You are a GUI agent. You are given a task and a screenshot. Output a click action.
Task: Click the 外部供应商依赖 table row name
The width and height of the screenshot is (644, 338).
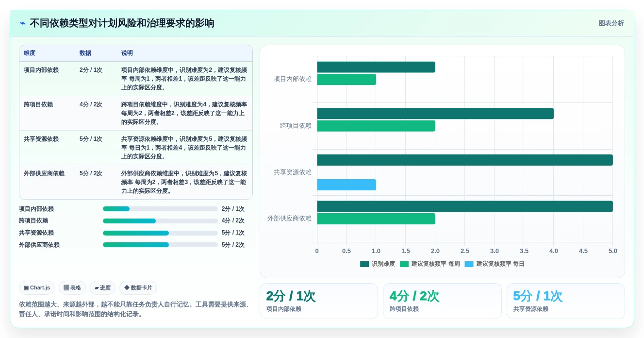tap(44, 173)
